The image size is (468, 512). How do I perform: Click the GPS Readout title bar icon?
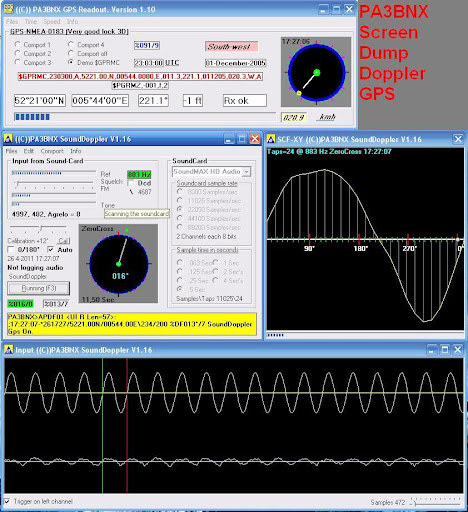[8, 9]
